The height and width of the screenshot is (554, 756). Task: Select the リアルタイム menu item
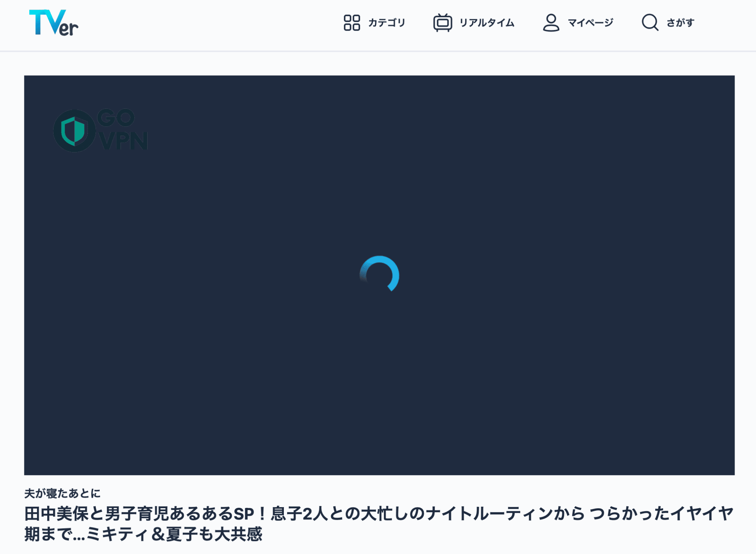point(487,22)
